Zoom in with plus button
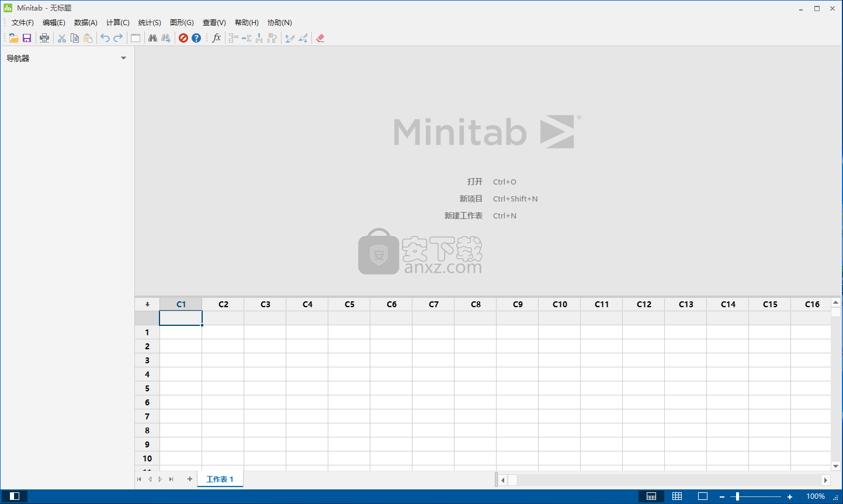 click(790, 497)
